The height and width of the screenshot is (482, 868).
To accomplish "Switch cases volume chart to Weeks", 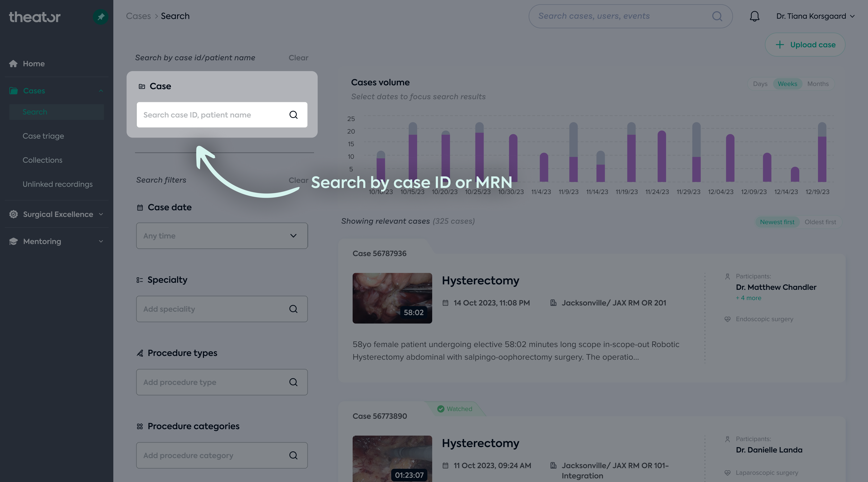I will pos(787,84).
